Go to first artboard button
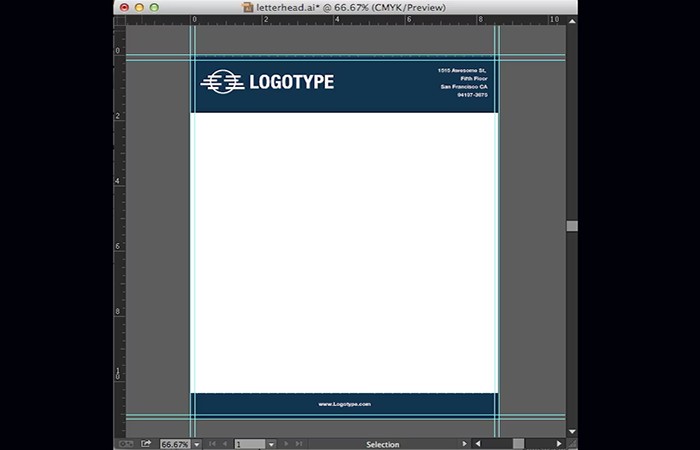This screenshot has height=450, width=700. [212, 444]
